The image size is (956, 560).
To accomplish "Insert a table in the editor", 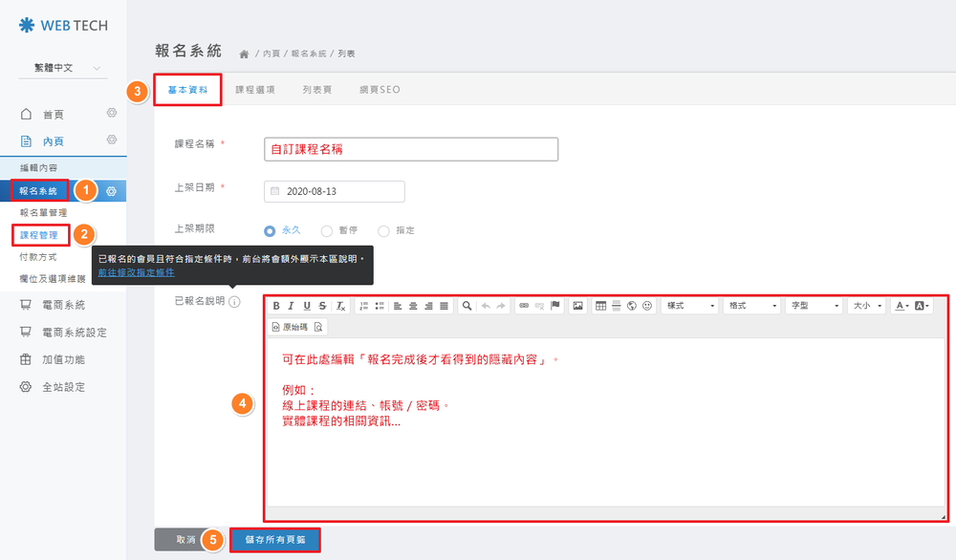I will point(601,306).
